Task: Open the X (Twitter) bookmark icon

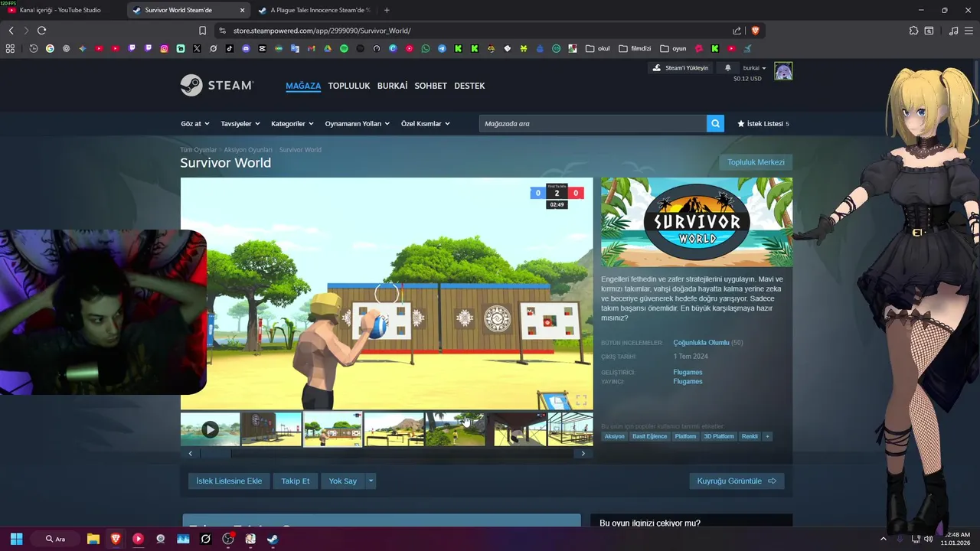Action: point(197,48)
